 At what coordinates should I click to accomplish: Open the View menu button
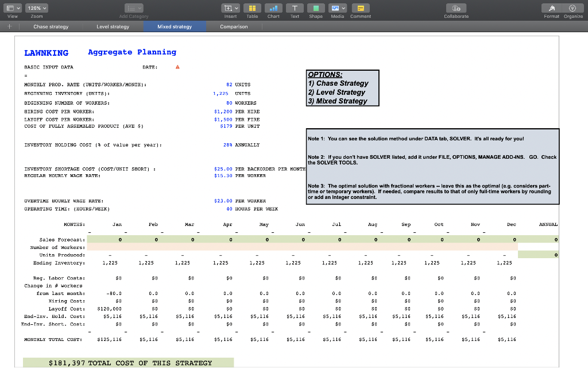point(12,8)
